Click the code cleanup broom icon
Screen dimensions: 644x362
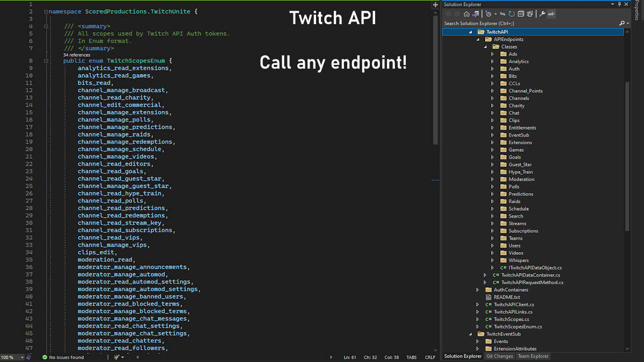pyautogui.click(x=116, y=357)
